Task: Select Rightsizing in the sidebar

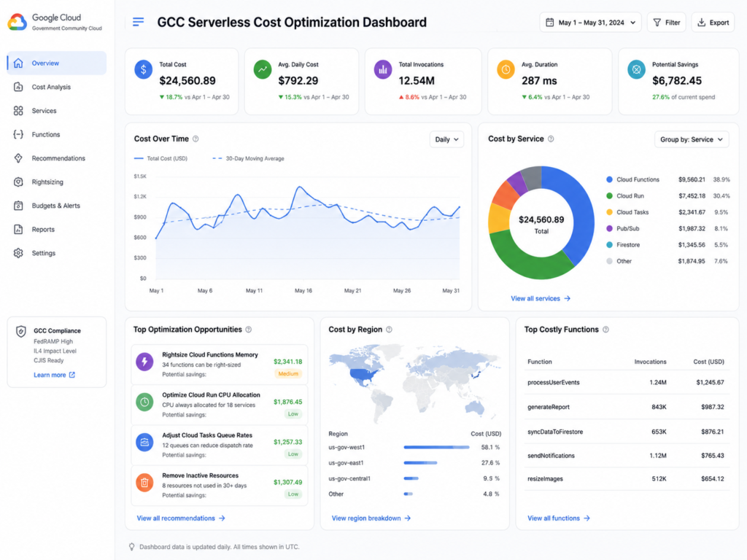Action: click(x=56, y=182)
